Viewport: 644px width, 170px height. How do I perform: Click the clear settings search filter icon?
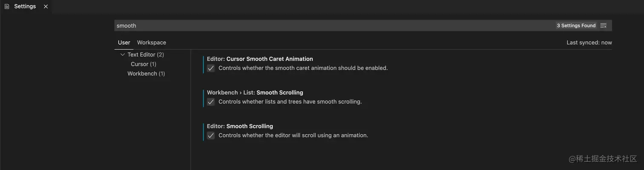click(x=603, y=25)
